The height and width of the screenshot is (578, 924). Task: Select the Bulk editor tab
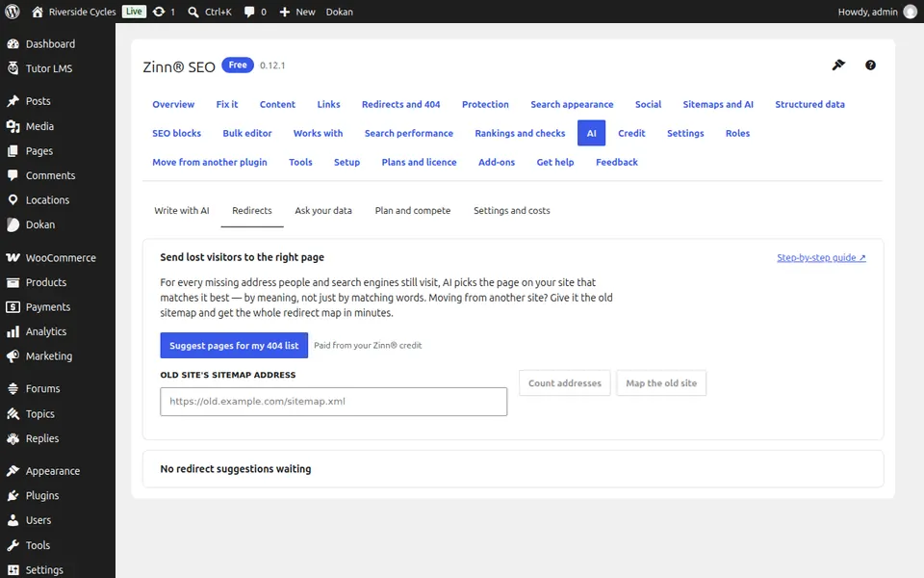pos(247,133)
